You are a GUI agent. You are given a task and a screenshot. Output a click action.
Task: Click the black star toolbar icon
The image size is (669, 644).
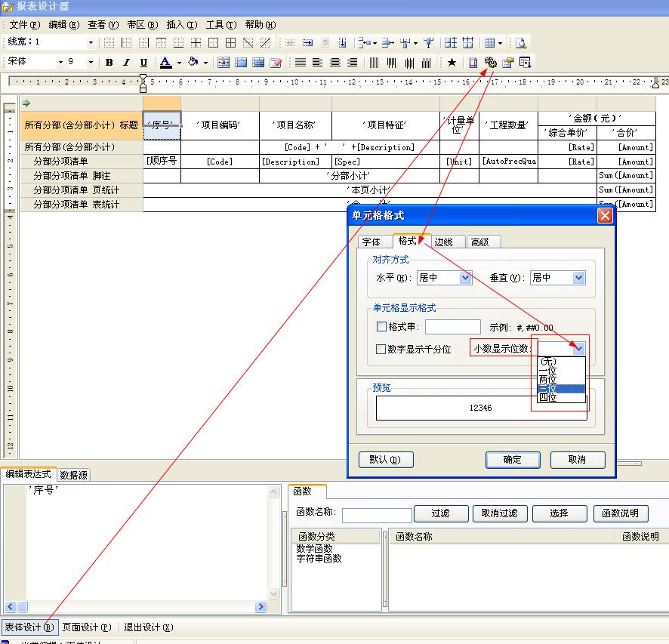tap(452, 63)
